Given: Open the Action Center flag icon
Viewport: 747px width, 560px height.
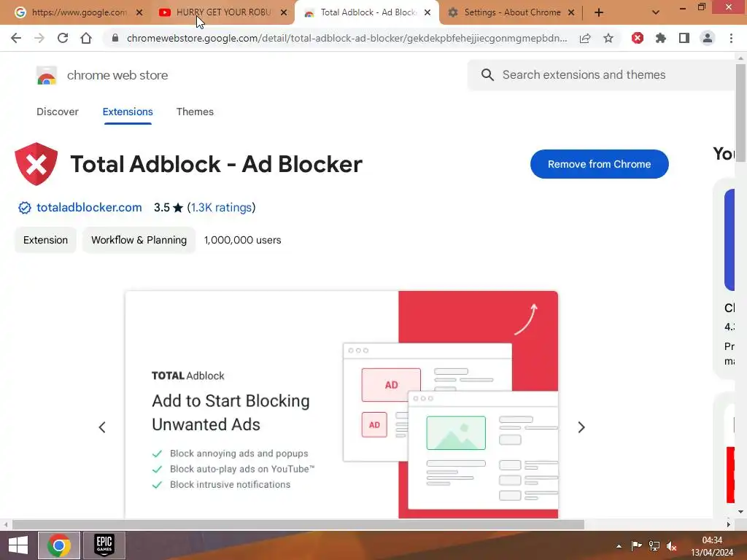Looking at the screenshot, I should [x=636, y=545].
